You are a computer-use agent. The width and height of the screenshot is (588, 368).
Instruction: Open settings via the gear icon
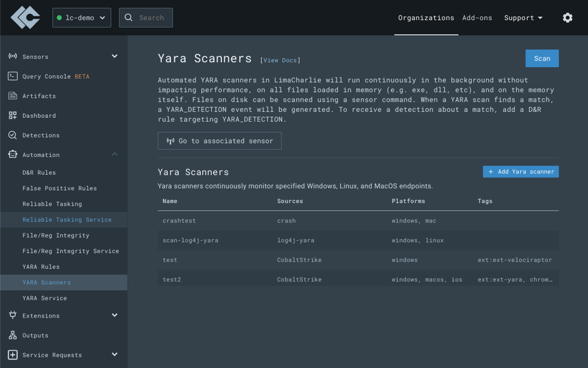click(567, 17)
